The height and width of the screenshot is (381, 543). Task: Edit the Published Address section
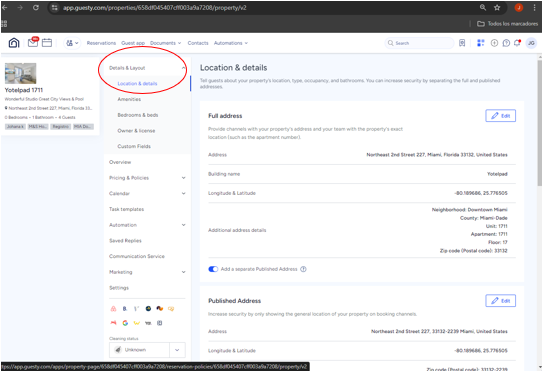point(500,301)
